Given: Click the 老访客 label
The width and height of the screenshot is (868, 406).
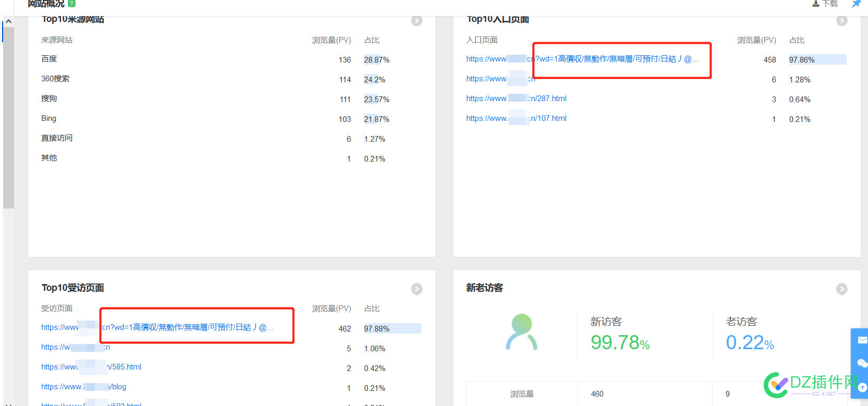Looking at the screenshot, I should (741, 322).
